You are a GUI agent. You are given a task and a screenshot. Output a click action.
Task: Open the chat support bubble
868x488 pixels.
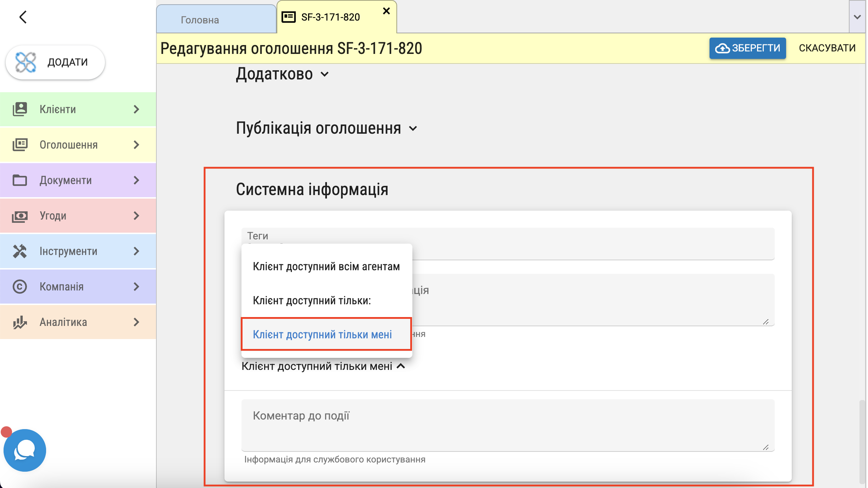[x=24, y=450]
